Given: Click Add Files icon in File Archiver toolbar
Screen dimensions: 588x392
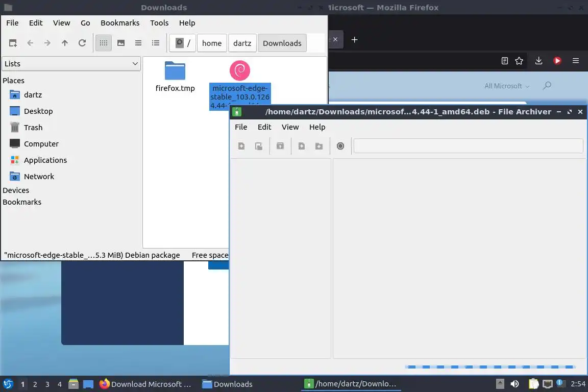Looking at the screenshot, I should pyautogui.click(x=302, y=146).
